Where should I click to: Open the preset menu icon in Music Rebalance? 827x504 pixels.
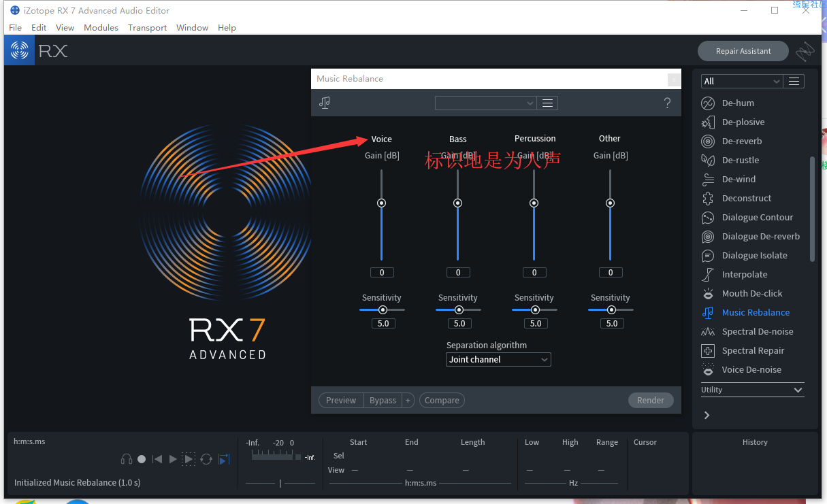coord(547,103)
